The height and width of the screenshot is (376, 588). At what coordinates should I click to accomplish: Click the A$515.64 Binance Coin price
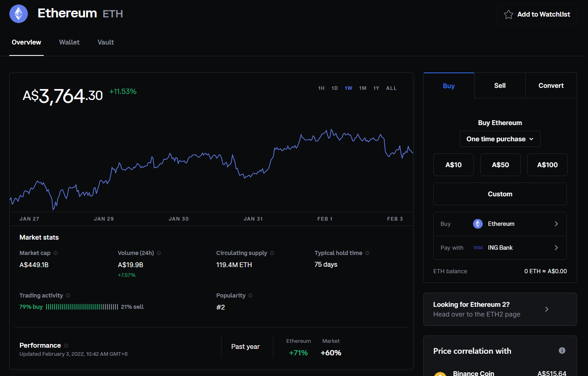[552, 373]
